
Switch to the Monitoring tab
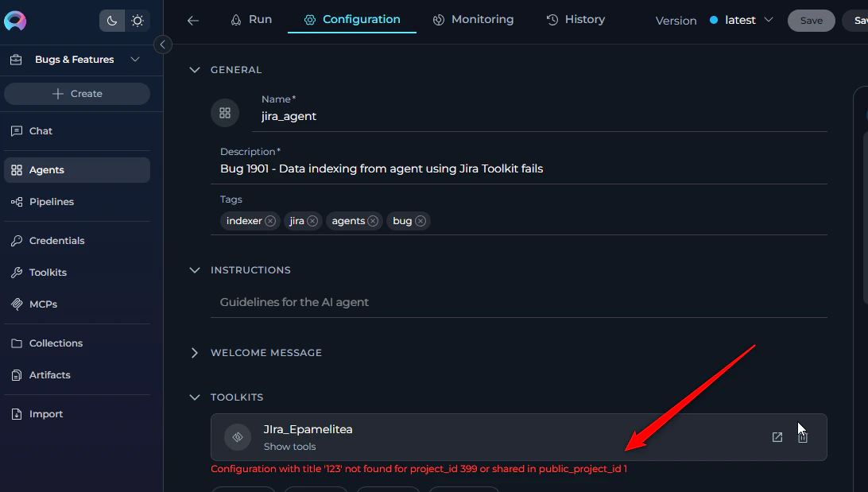pos(474,20)
